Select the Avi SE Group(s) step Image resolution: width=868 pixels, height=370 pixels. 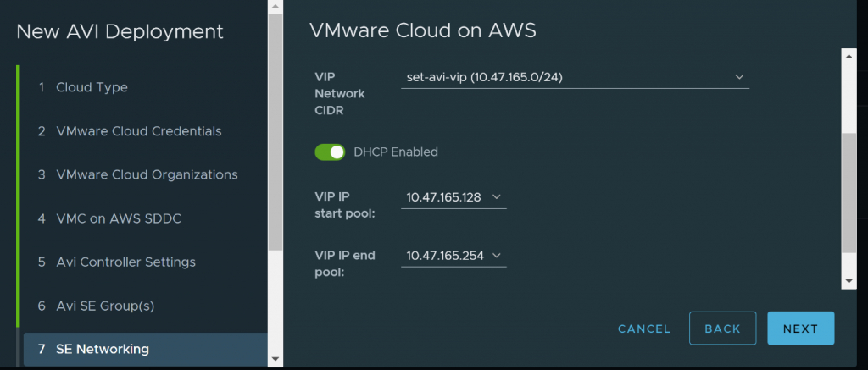pos(105,306)
